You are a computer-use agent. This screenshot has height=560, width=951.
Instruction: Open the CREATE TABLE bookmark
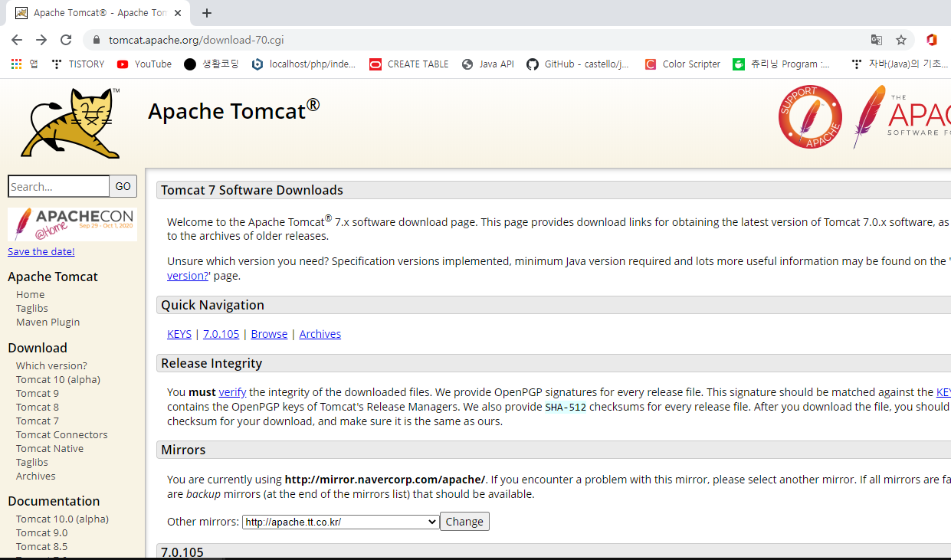tap(409, 64)
